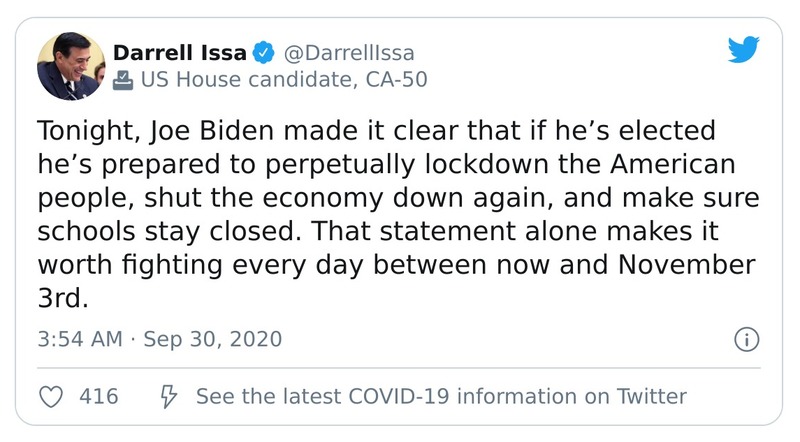Click the Darrell Issa display name
The height and width of the screenshot is (442, 800).
click(x=180, y=52)
